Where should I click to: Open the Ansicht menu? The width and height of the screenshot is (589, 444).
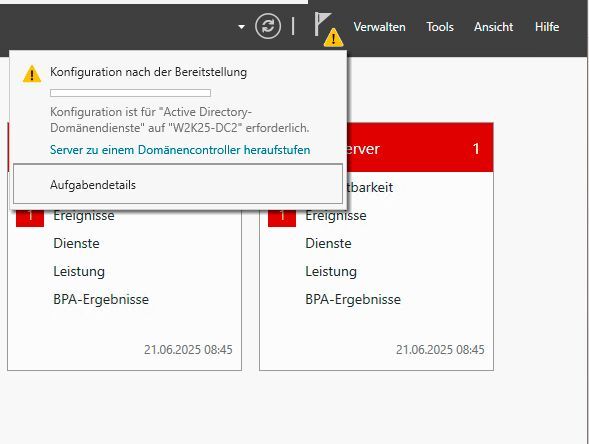tap(493, 27)
